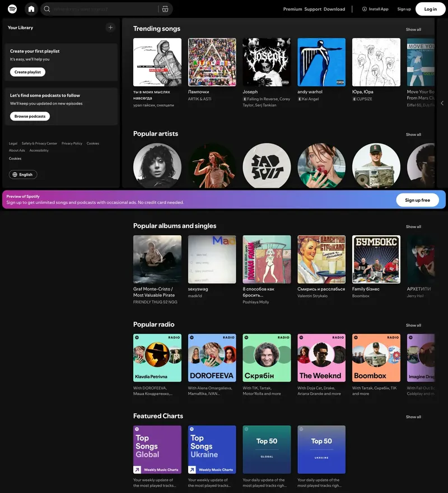Show all Popular radio
The height and width of the screenshot is (493, 448).
[413, 325]
